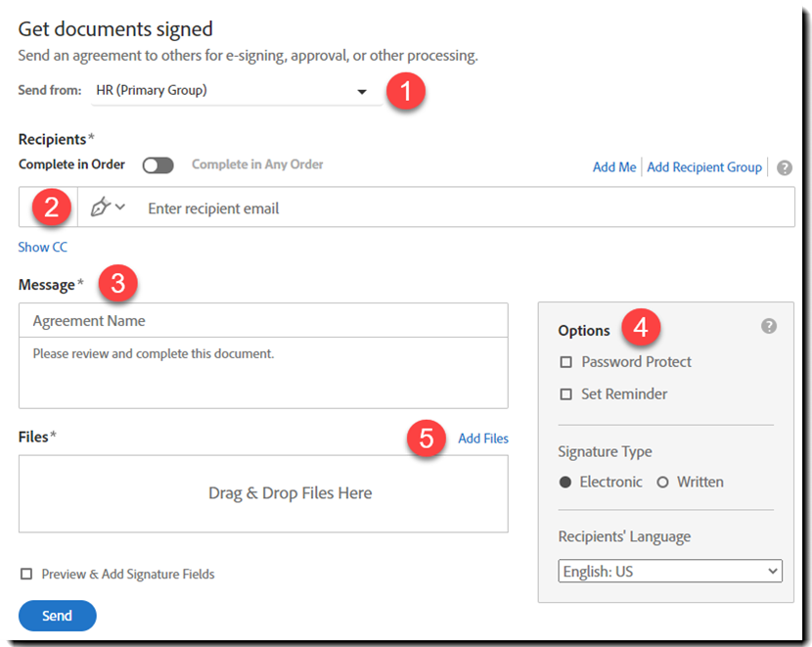Open the recipient role chevron menu
This screenshot has height=647, width=812.
click(120, 208)
